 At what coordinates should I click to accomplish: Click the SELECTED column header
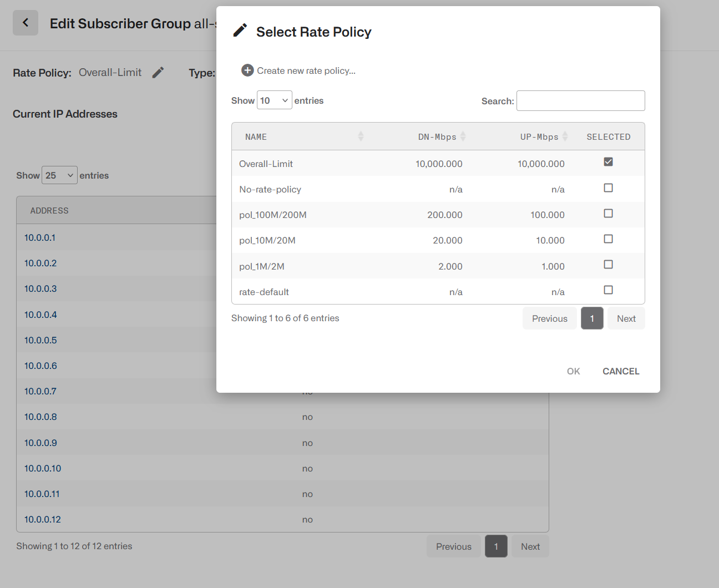[609, 137]
